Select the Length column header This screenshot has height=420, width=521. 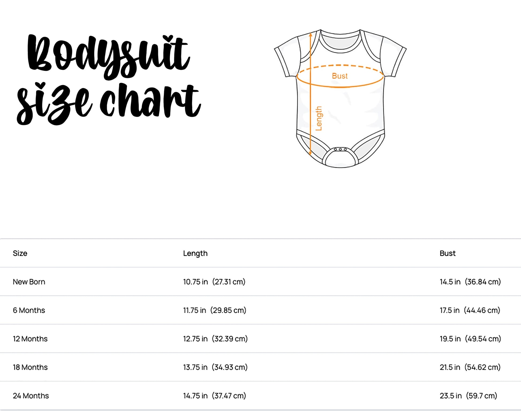195,253
